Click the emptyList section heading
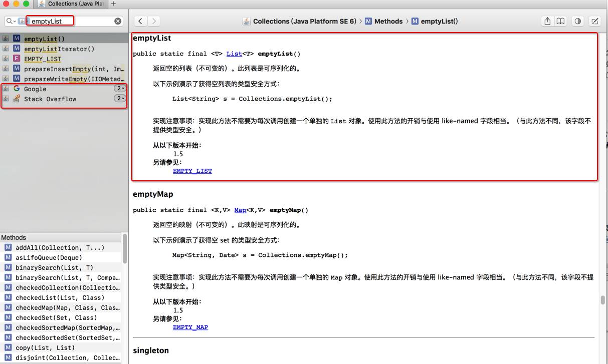The width and height of the screenshot is (608, 364). click(x=152, y=38)
